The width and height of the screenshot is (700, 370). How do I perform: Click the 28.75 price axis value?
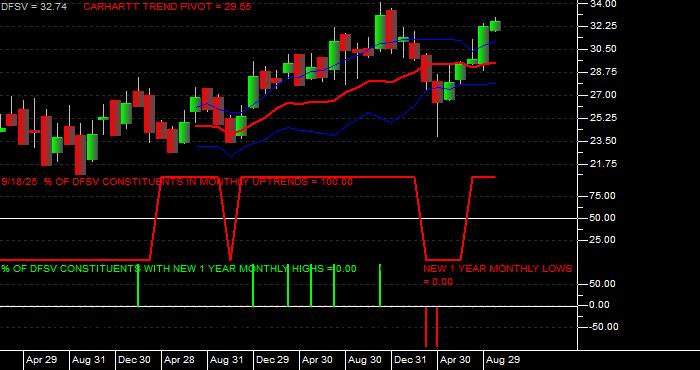click(x=603, y=72)
